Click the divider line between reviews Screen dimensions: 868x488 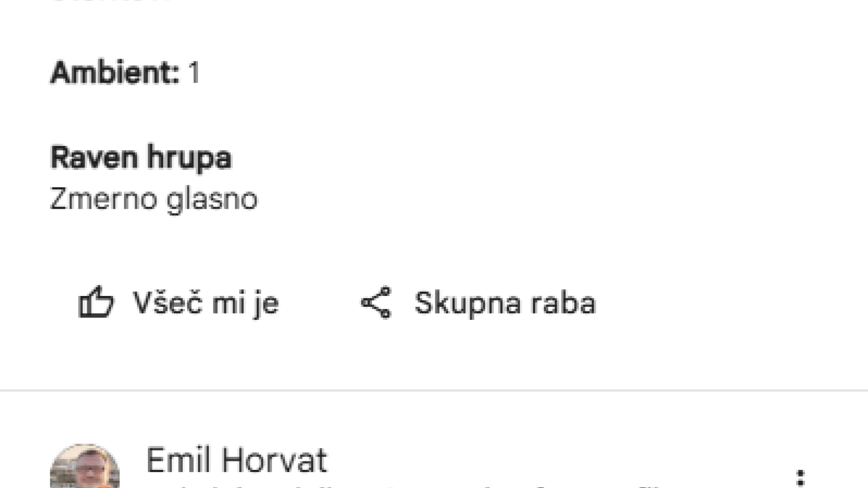point(434,389)
